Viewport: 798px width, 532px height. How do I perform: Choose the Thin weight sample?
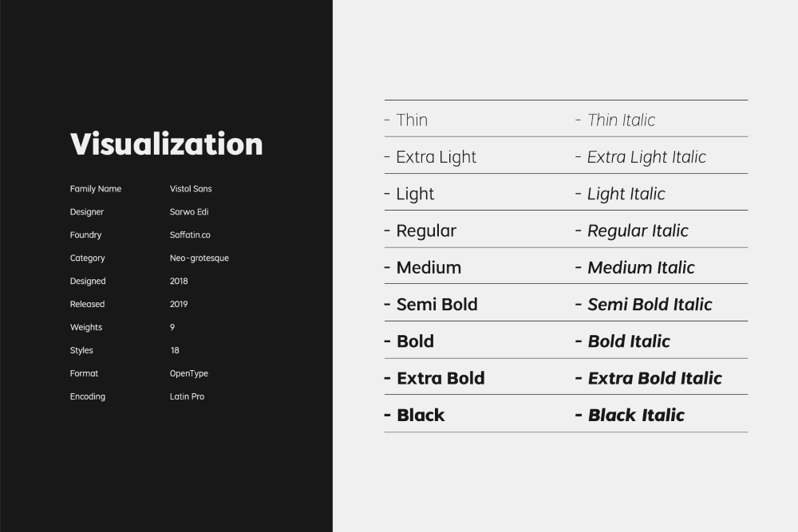412,120
